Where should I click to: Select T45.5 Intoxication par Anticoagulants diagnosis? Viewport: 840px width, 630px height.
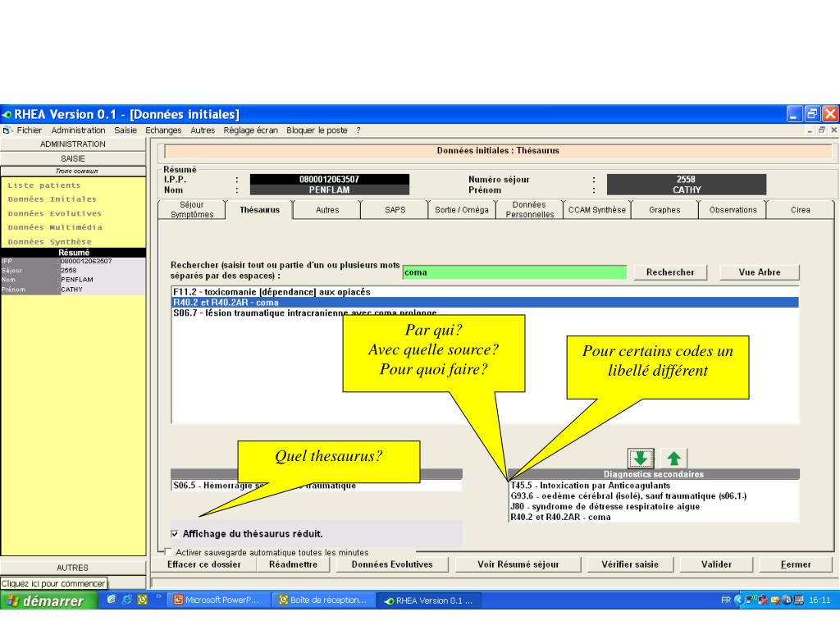click(x=654, y=486)
